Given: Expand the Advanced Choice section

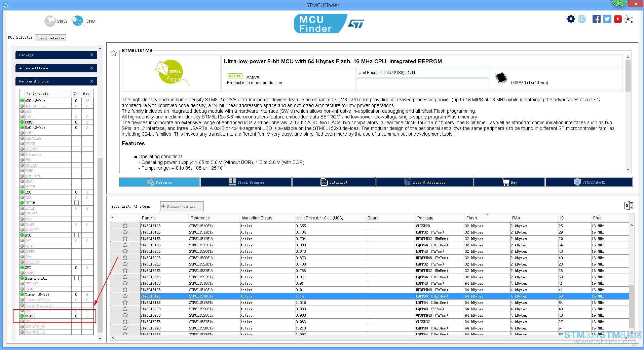Looking at the screenshot, I should [x=56, y=68].
